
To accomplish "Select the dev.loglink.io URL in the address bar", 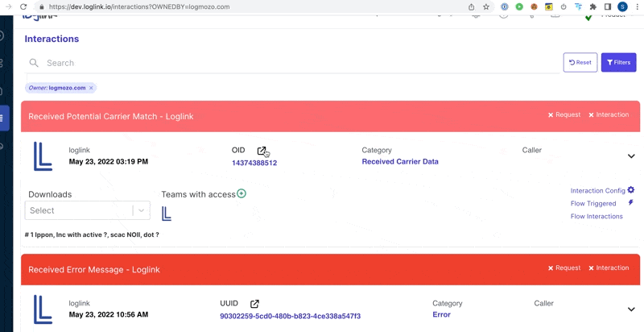I will tap(139, 7).
